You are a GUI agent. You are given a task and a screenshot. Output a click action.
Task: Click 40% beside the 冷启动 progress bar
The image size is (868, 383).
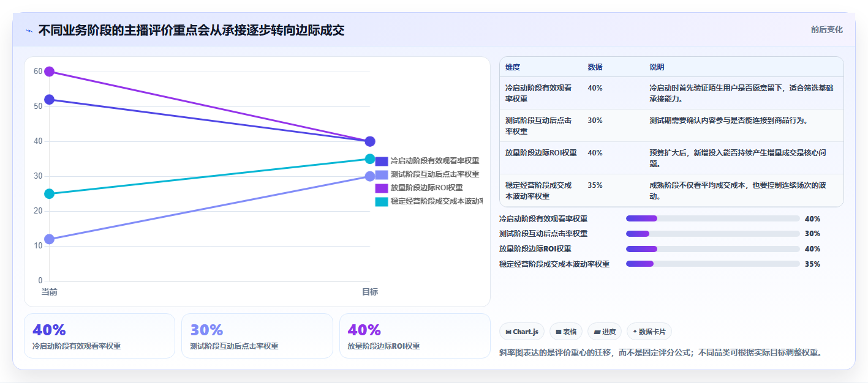pyautogui.click(x=812, y=218)
